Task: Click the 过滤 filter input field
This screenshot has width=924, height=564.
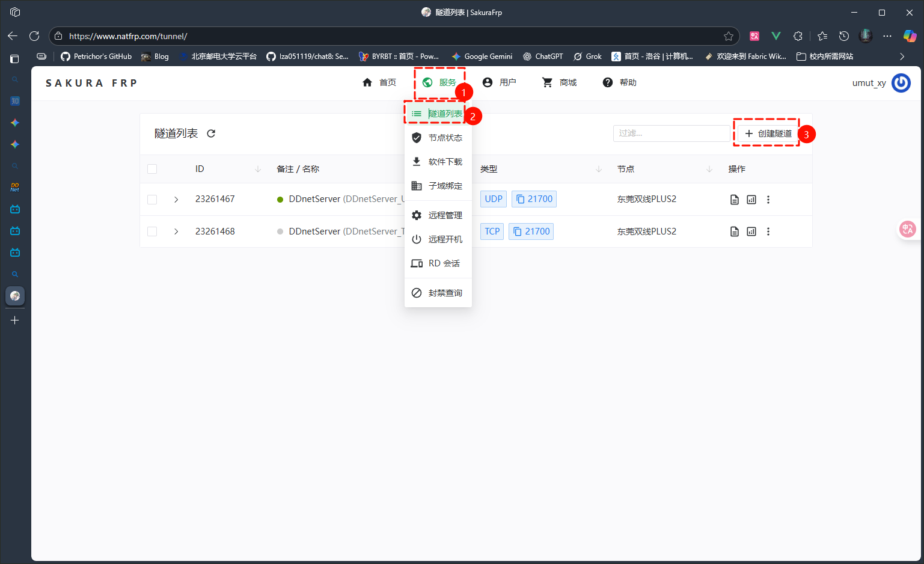Action: pyautogui.click(x=672, y=133)
